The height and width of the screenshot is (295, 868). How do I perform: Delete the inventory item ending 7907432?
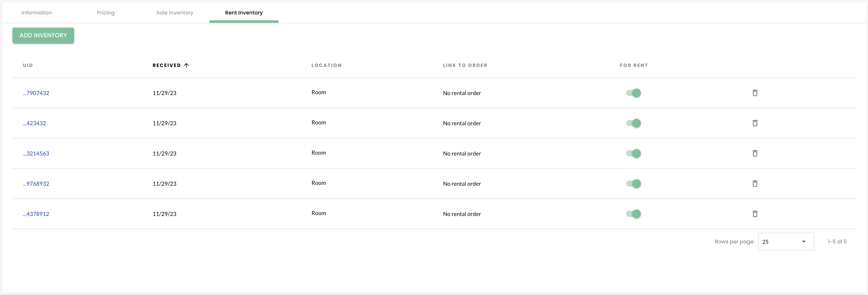[x=755, y=93]
